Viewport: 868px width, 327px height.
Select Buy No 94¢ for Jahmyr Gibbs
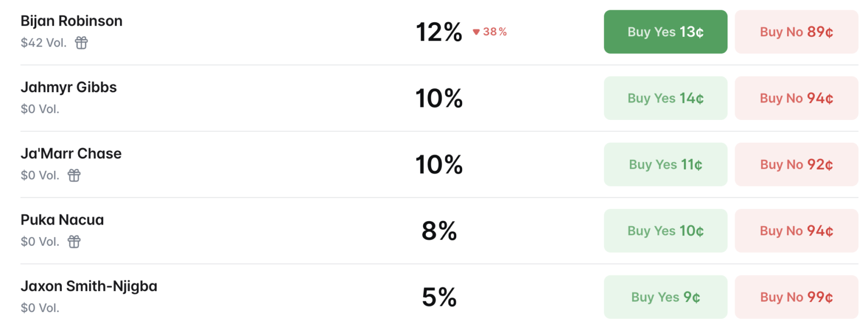(796, 98)
